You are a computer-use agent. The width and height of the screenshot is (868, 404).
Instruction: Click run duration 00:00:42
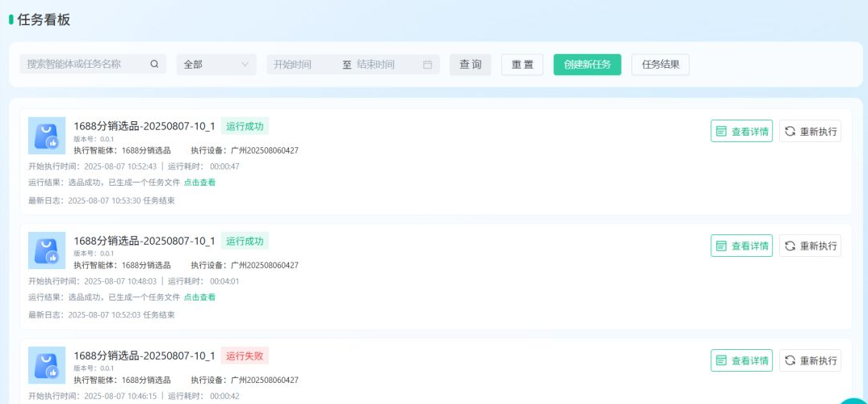(224, 396)
